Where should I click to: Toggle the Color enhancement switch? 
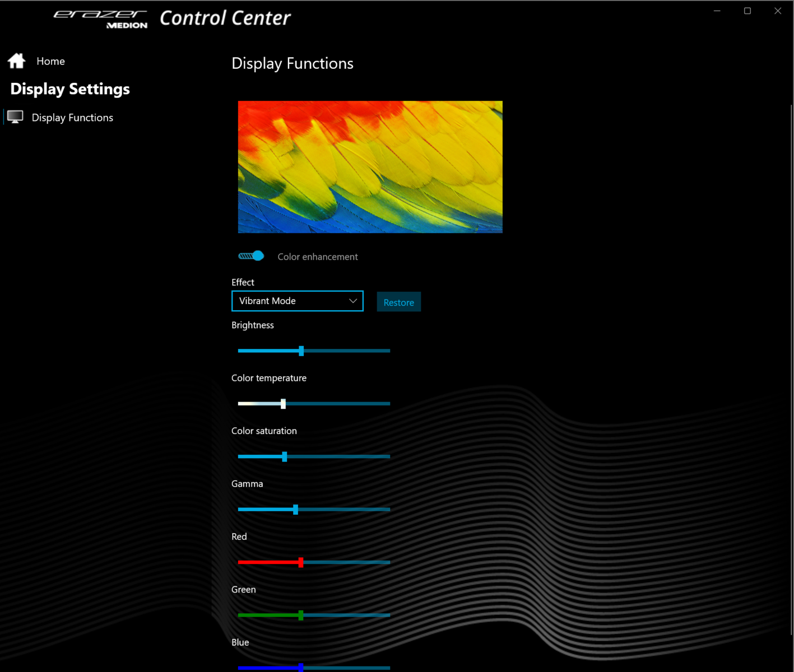pyautogui.click(x=251, y=256)
